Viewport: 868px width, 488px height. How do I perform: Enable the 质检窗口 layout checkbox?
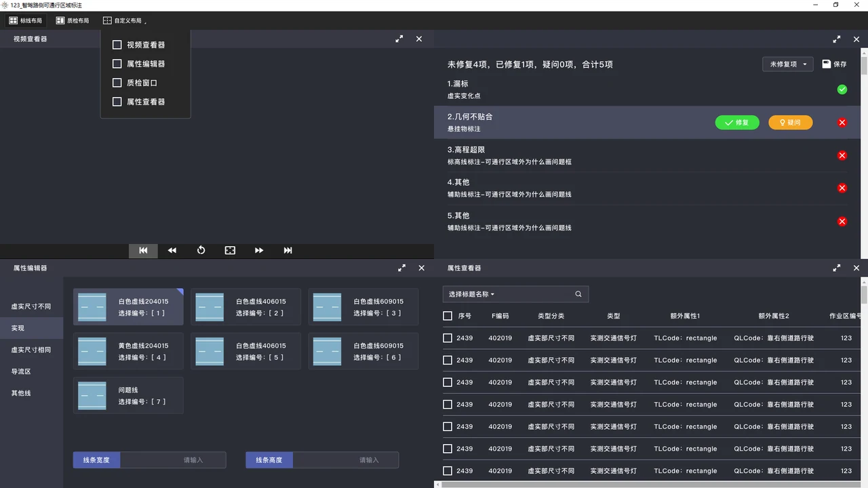point(117,83)
